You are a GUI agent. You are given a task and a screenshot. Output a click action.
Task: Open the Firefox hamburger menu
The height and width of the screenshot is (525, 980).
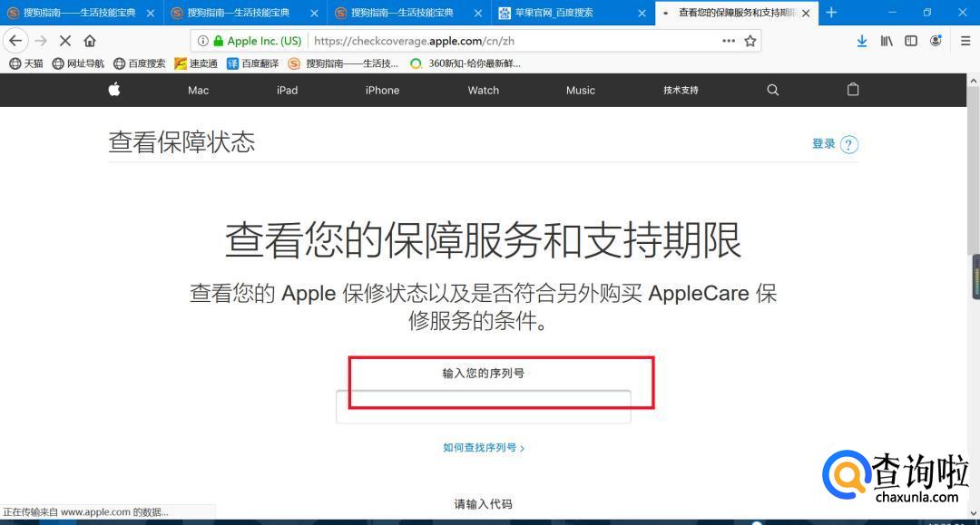point(965,41)
